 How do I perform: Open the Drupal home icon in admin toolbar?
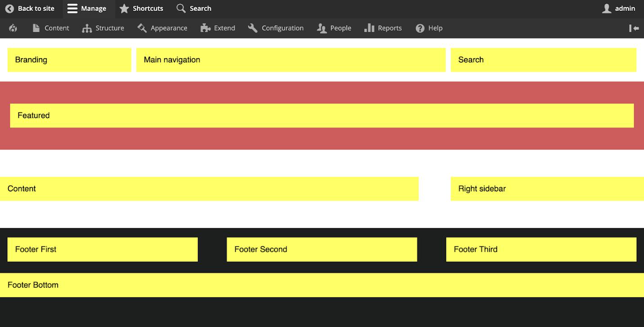13,28
